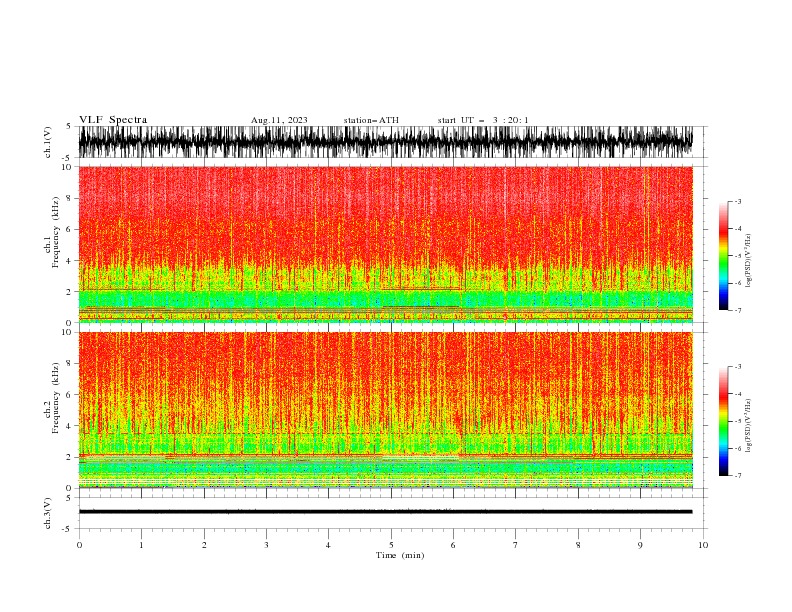Click the "station=ATH" header label
Viewport: 792px width, 612px height.
(371, 120)
